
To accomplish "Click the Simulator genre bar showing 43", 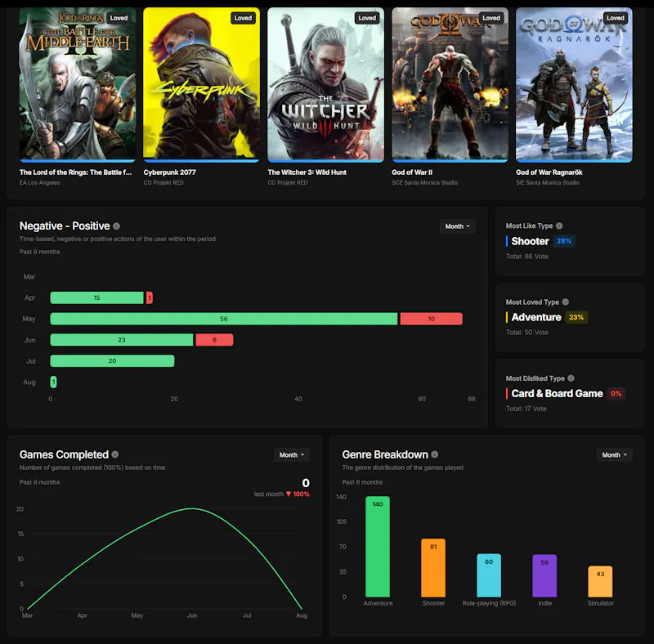I will [x=600, y=582].
